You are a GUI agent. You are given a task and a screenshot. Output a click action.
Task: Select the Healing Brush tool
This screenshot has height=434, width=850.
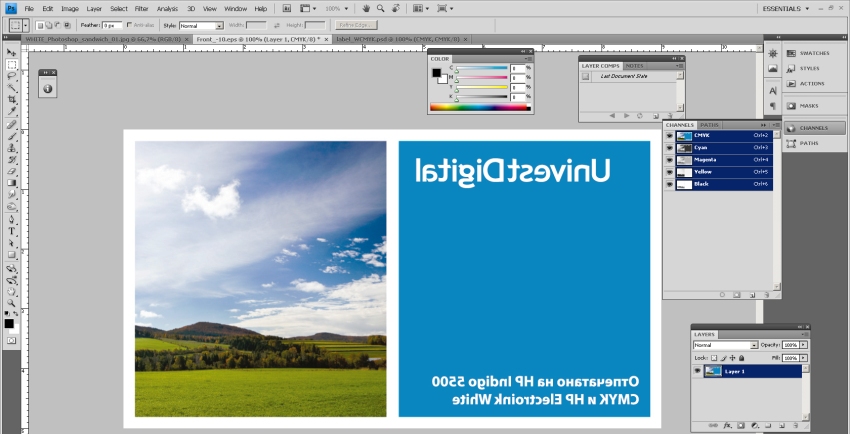click(x=11, y=125)
